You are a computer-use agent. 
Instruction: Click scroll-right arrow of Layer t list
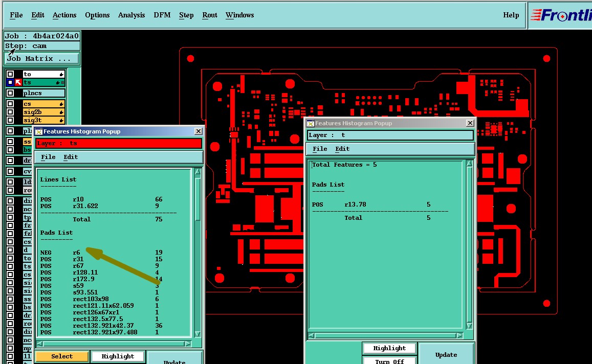coord(459,335)
